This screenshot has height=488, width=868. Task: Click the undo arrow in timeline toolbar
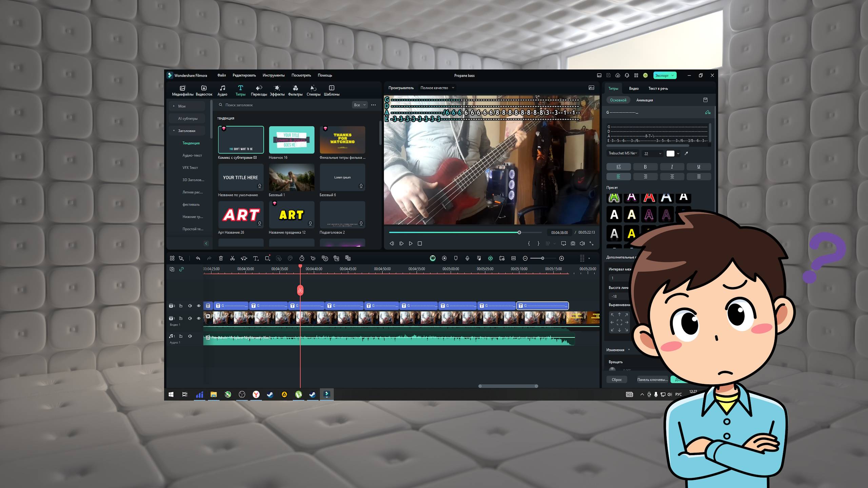point(198,258)
